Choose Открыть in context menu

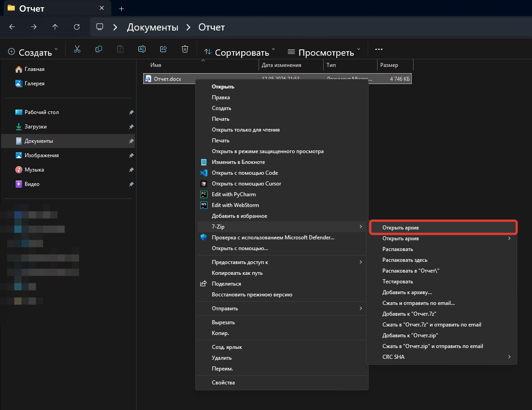click(281, 87)
